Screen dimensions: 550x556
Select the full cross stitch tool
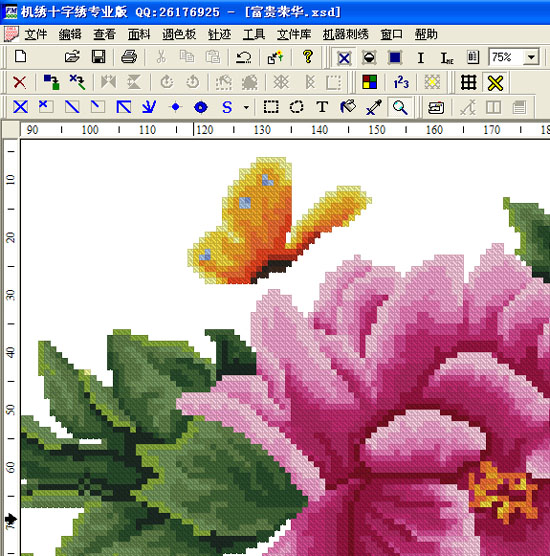[20, 107]
